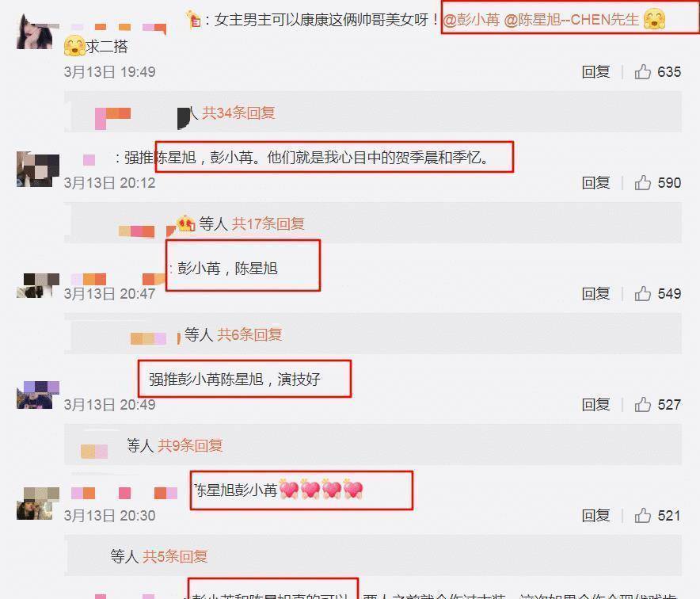
Task: Like the comment posted at 20:47
Action: tap(642, 293)
